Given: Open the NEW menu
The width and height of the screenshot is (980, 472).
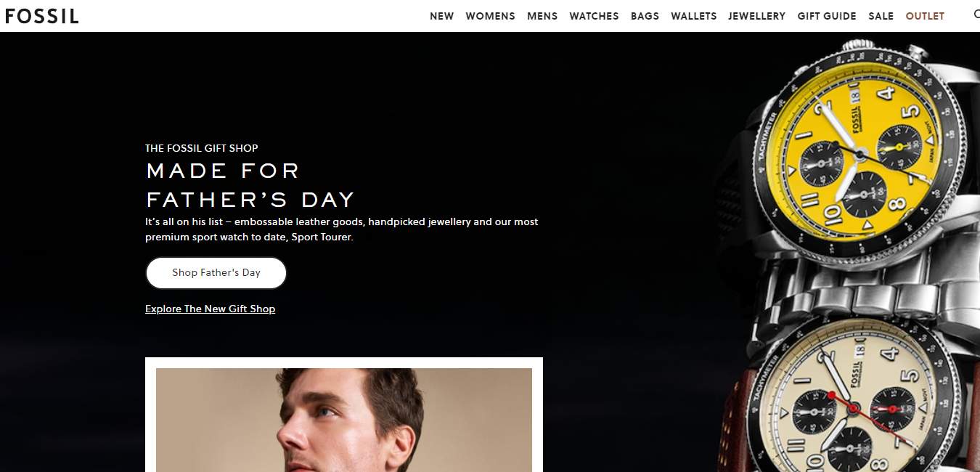Looking at the screenshot, I should 441,16.
